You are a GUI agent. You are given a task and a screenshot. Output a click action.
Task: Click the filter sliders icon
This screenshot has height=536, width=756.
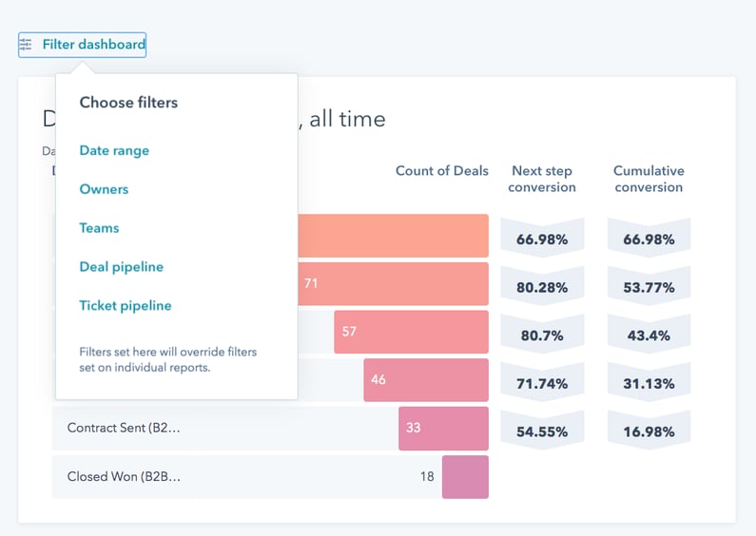(26, 45)
